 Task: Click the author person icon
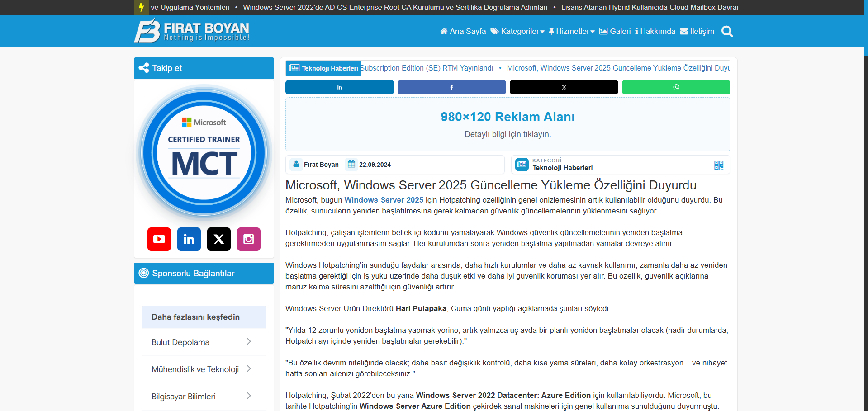click(x=296, y=164)
